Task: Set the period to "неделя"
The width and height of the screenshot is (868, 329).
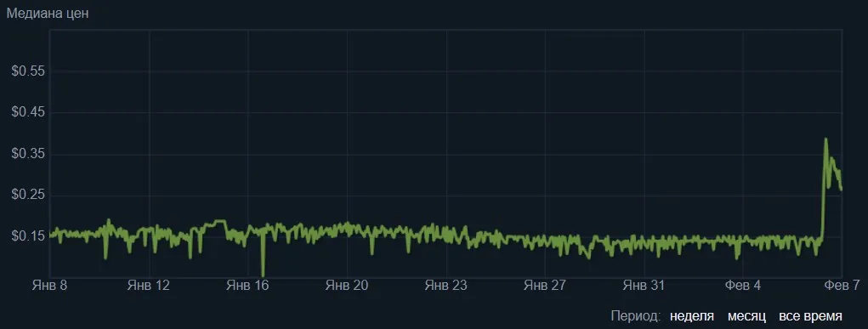Action: coord(691,316)
